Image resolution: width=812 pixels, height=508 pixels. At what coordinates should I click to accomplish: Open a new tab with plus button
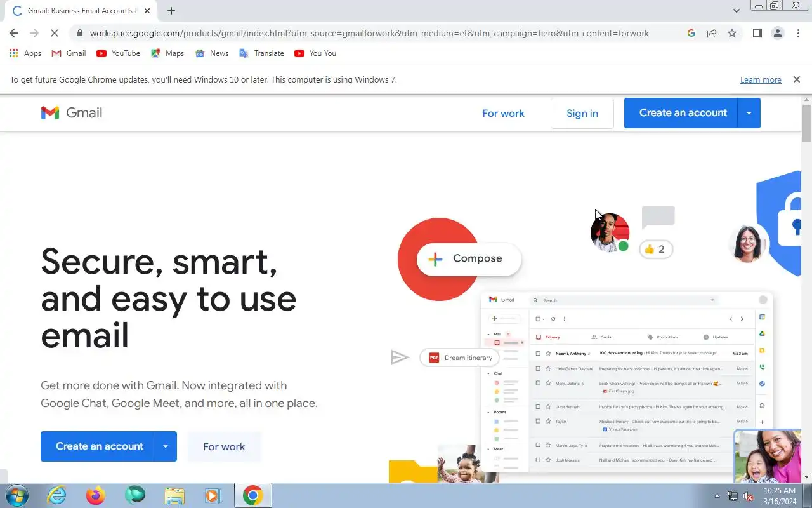(171, 11)
